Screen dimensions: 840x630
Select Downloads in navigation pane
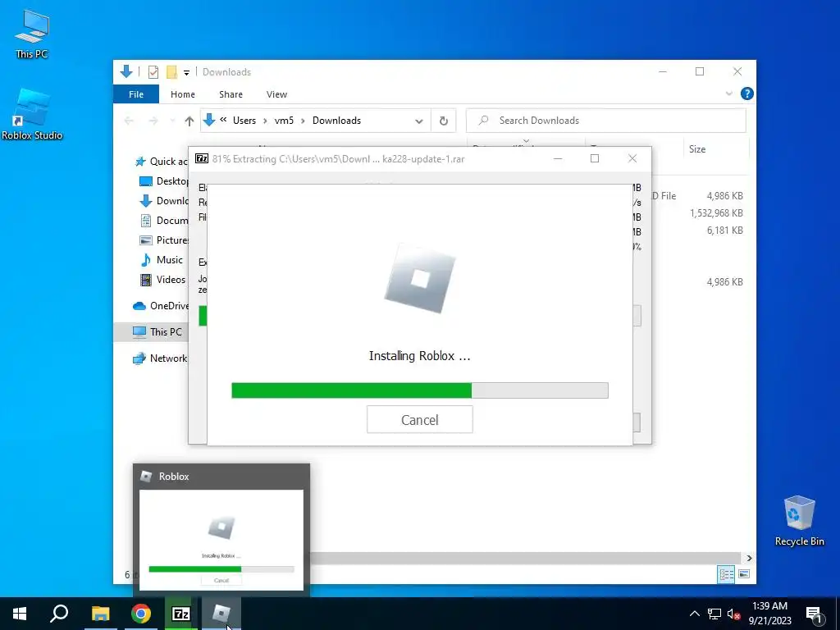[164, 201]
